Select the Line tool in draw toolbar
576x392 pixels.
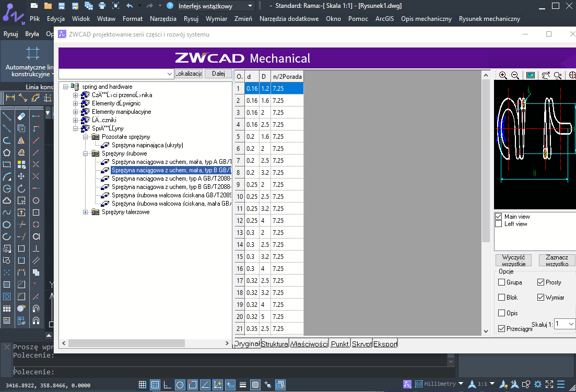tap(7, 117)
